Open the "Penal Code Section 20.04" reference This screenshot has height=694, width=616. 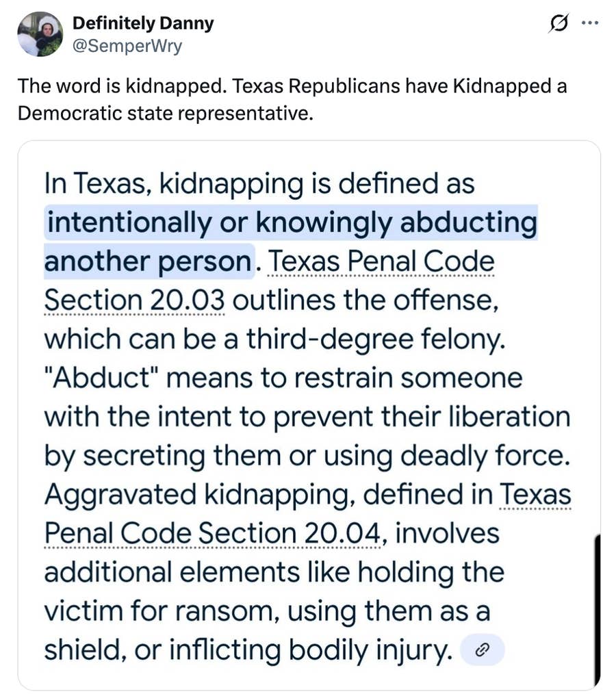tap(214, 533)
